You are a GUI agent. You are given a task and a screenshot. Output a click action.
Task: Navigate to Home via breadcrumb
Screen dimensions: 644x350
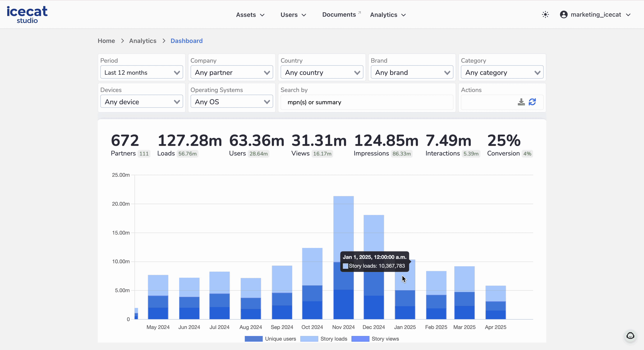pyautogui.click(x=106, y=41)
